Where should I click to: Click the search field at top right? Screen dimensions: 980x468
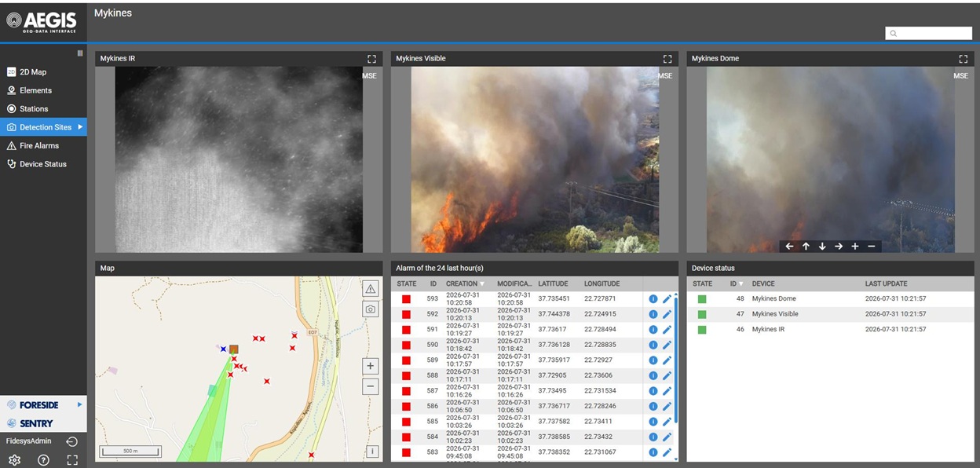929,33
